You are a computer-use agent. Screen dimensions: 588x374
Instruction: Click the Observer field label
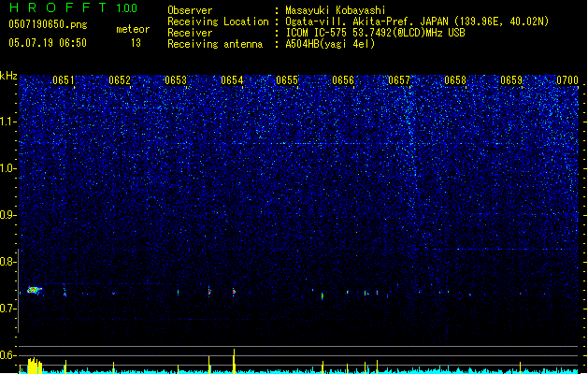(x=190, y=10)
